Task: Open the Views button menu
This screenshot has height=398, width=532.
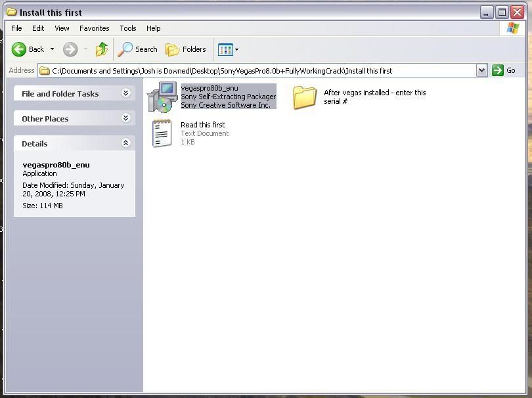Action: click(x=228, y=49)
